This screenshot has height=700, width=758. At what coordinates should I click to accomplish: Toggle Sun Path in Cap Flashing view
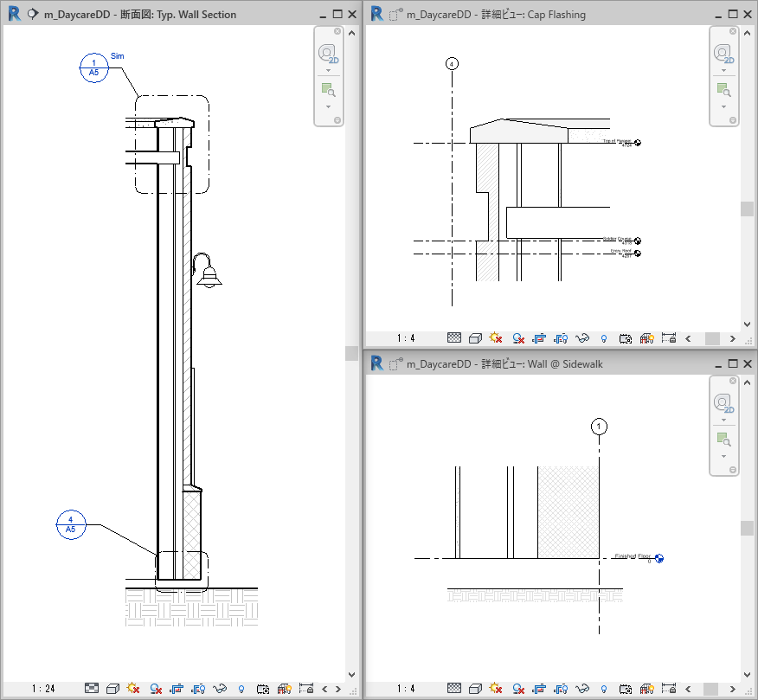point(496,338)
